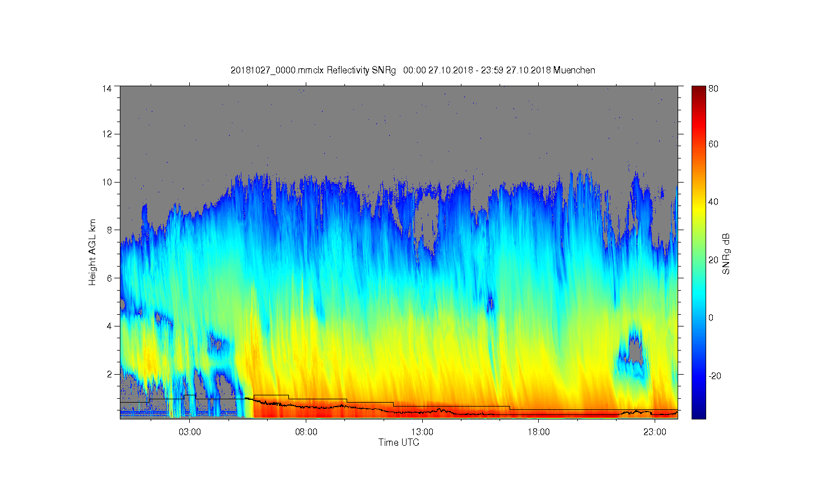Click the height tick label 4
Screen dimensions: 840x504
point(109,326)
